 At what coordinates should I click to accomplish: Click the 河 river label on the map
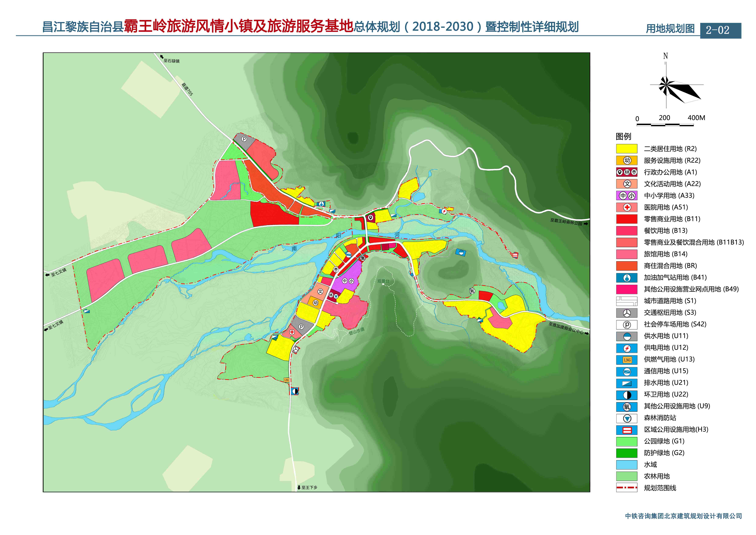[397, 235]
